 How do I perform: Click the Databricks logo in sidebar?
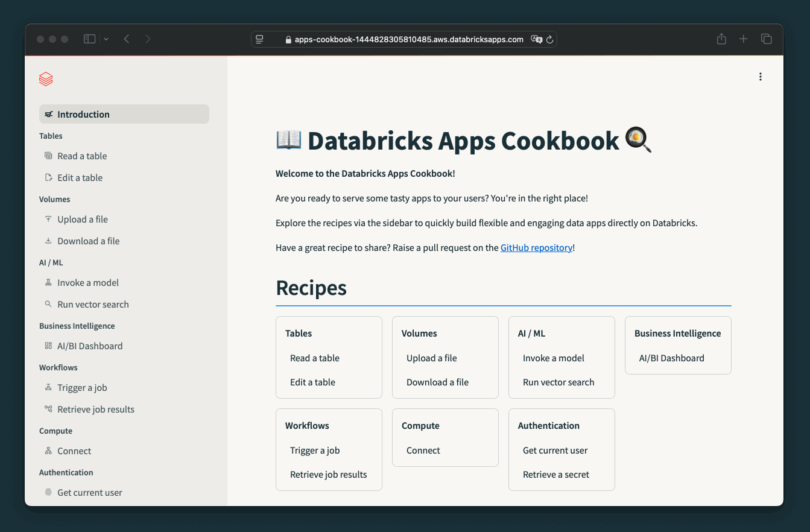pyautogui.click(x=46, y=79)
